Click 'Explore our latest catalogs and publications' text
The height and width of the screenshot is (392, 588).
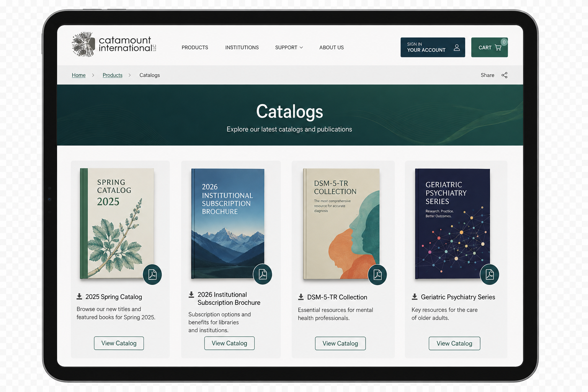click(289, 129)
